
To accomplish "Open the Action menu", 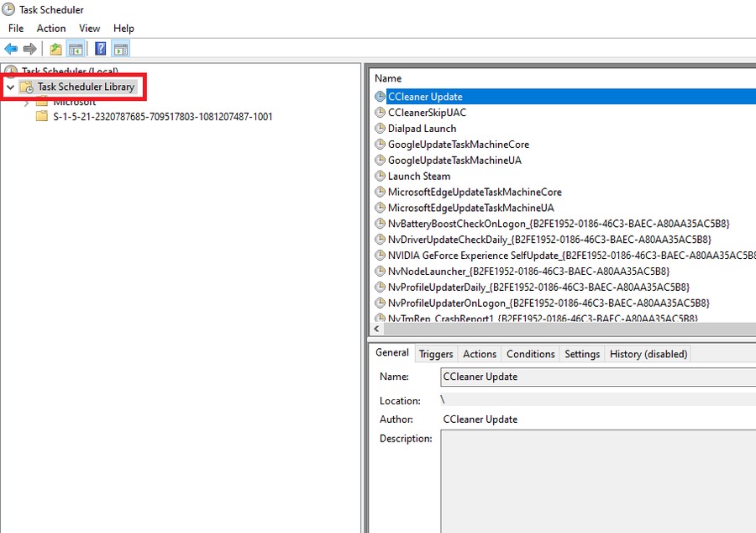I will pos(51,29).
